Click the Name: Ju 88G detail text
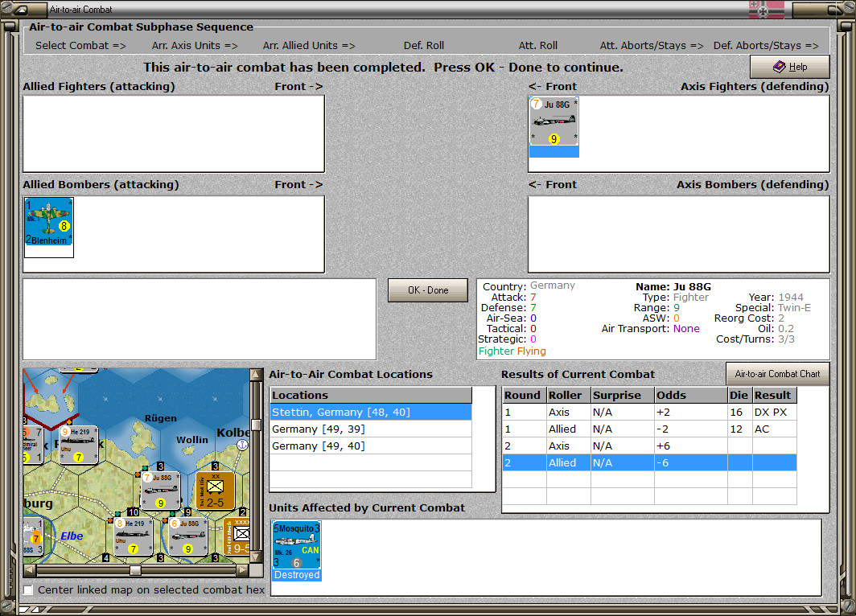The image size is (856, 616). tap(673, 286)
